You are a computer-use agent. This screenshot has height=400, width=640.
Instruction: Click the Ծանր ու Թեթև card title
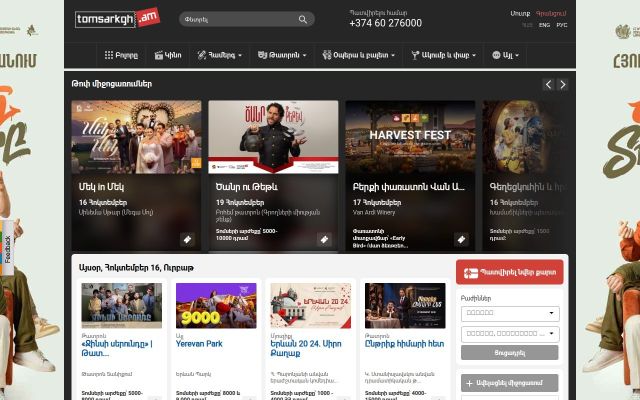pos(247,187)
